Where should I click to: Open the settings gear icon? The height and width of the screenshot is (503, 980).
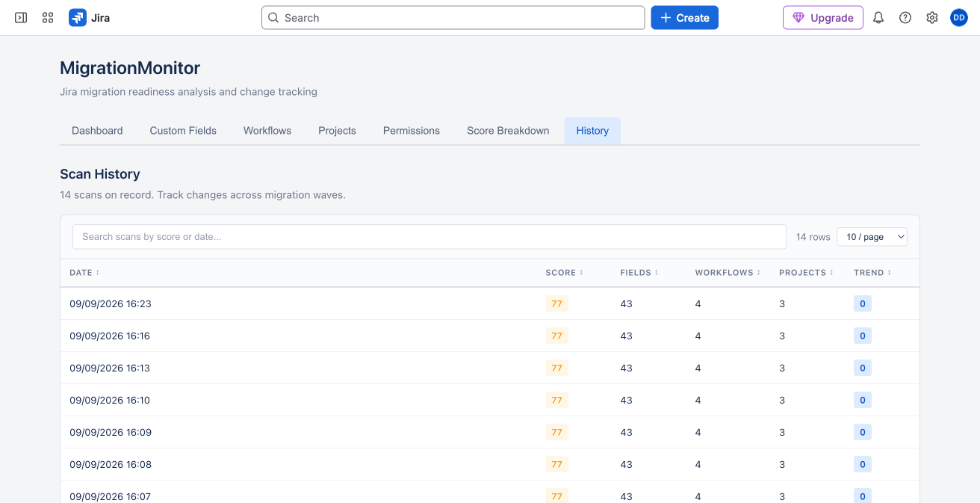point(932,18)
